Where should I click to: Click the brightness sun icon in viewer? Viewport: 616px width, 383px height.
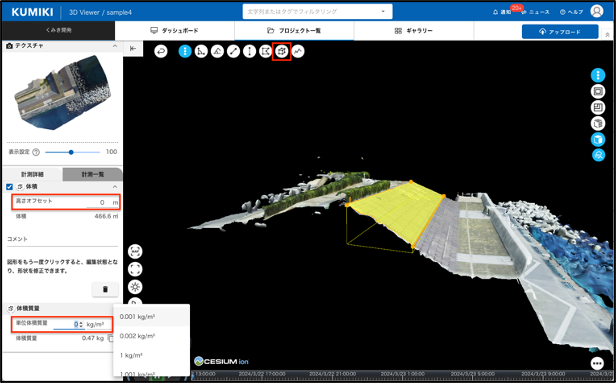pyautogui.click(x=135, y=287)
